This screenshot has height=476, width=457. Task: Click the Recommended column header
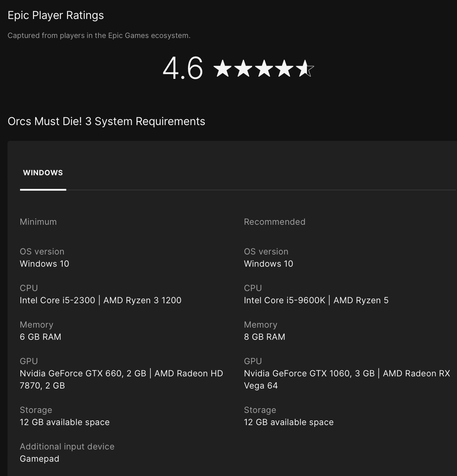coord(275,222)
